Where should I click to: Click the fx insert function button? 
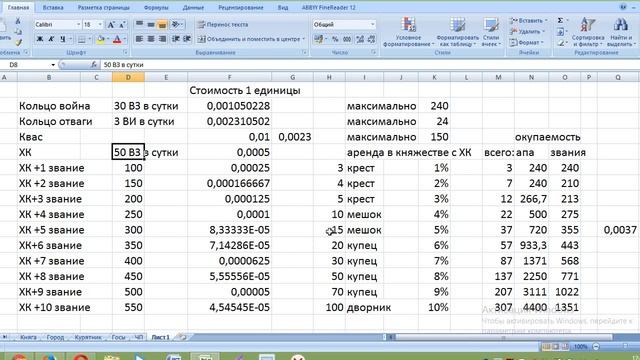(94, 65)
